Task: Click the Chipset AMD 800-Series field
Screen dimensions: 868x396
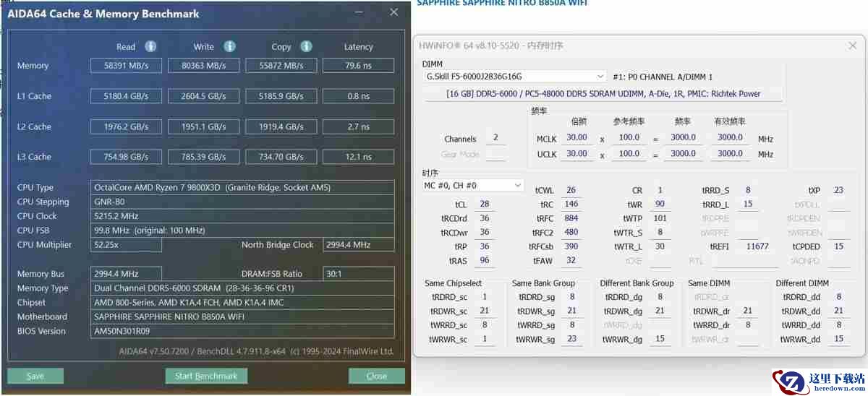Action: coord(243,302)
